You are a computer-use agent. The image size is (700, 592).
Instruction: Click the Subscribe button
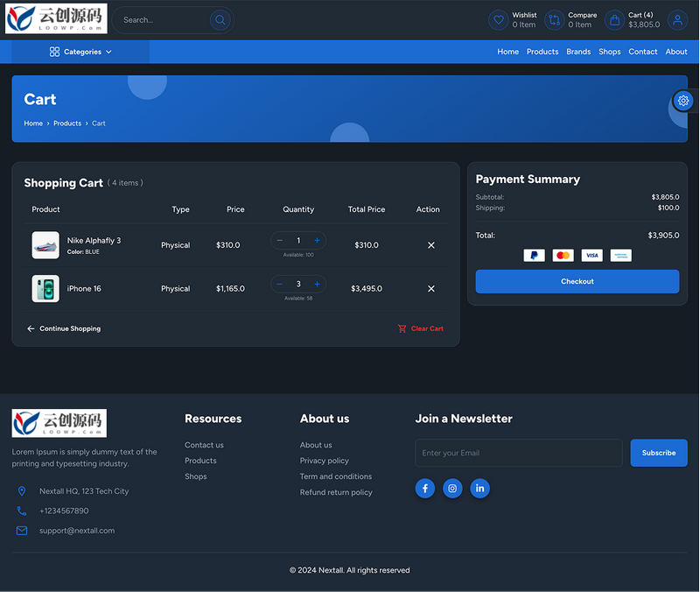tap(659, 453)
